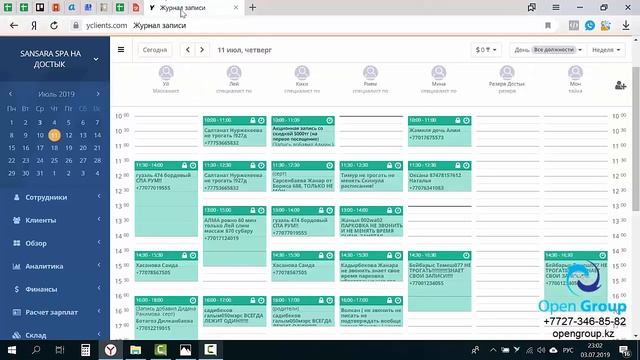Screen dimensions: 640x360
Task: Go to next day arrow
Action: pyautogui.click(x=202, y=50)
